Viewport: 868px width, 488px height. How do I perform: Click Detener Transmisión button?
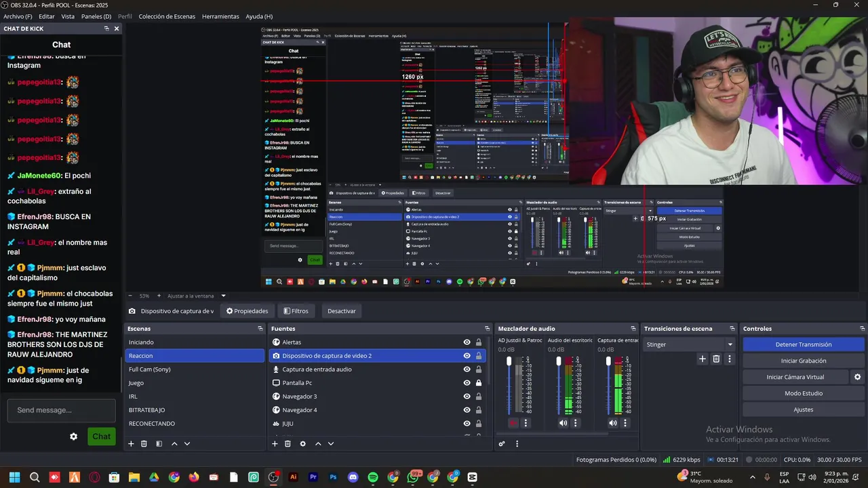804,344
